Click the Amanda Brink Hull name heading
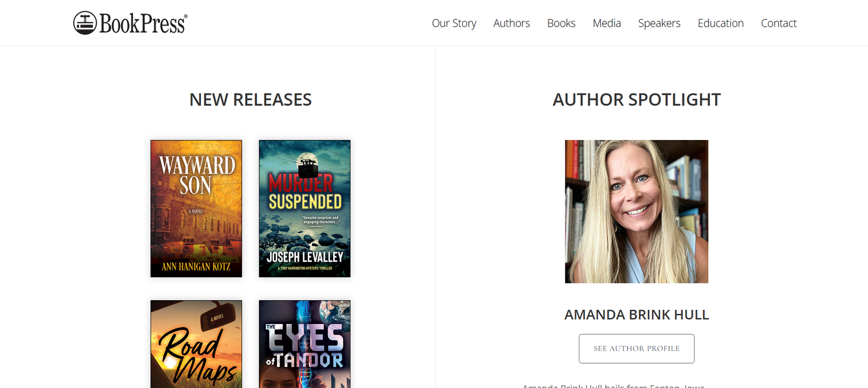Viewport: 868px width, 388px height. pos(636,315)
